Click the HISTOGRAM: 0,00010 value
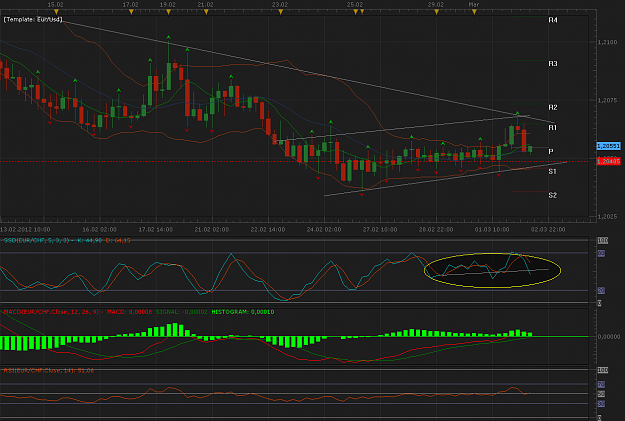The width and height of the screenshot is (625, 421). (243, 312)
